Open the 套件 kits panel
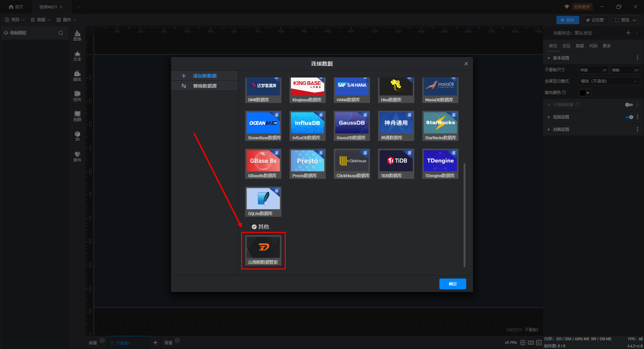The width and height of the screenshot is (644, 349). 77,156
